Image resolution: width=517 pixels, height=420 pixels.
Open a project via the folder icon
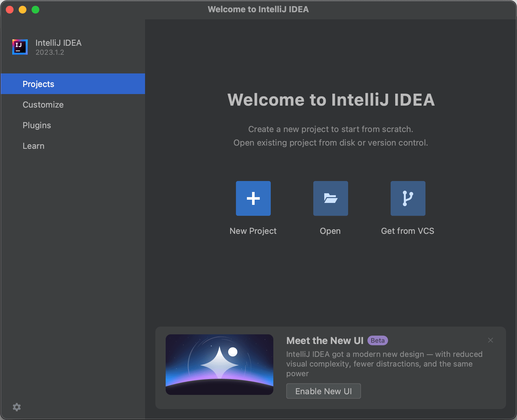click(330, 198)
